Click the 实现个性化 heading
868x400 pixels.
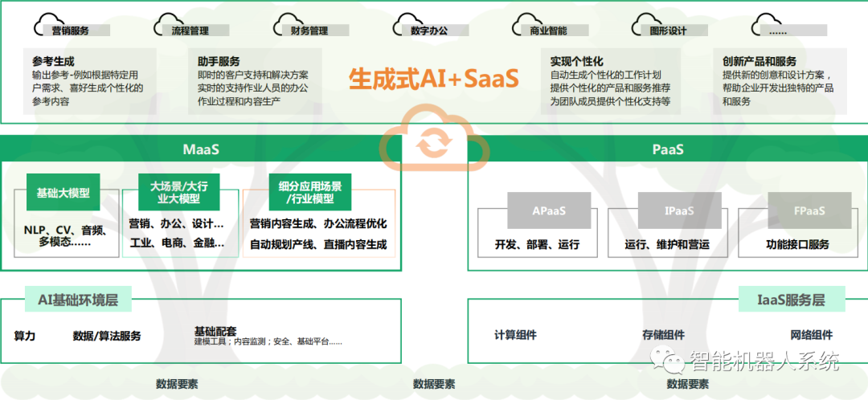pos(576,61)
